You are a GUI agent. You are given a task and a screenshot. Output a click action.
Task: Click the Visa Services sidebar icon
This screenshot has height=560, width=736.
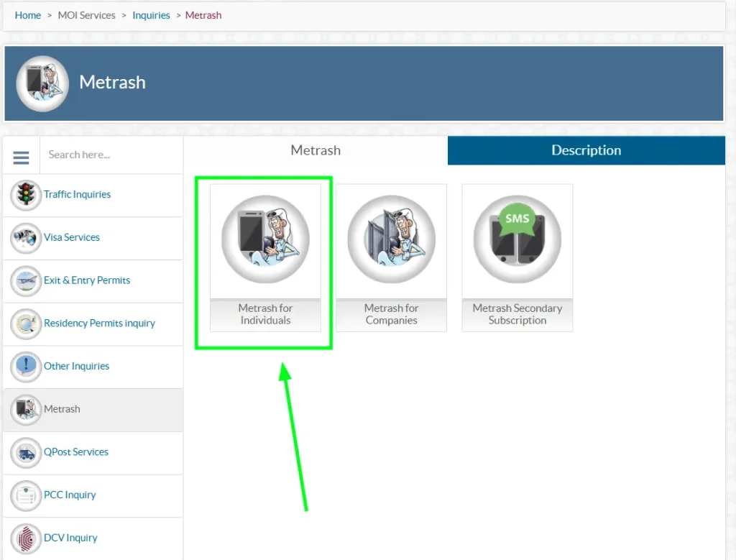[x=26, y=238]
